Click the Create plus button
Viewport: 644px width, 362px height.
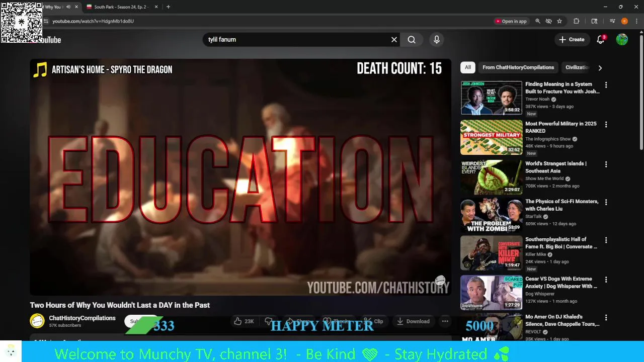(x=572, y=40)
